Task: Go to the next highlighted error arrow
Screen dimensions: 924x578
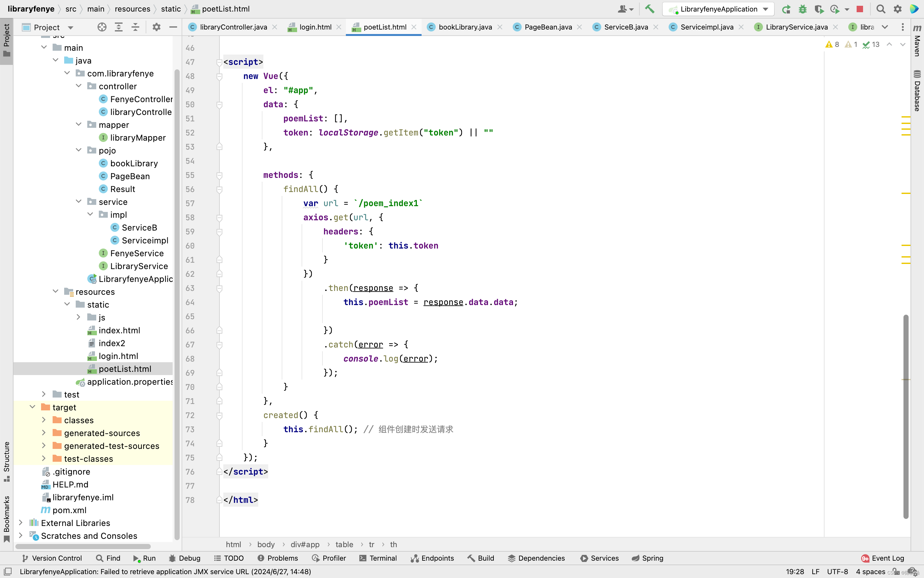Action: 903,44
